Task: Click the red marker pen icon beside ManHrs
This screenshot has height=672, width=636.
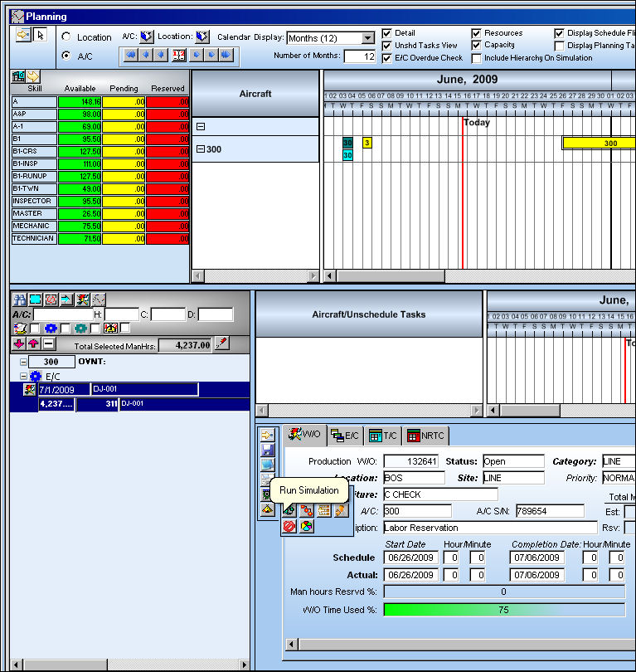Action: pos(222,343)
